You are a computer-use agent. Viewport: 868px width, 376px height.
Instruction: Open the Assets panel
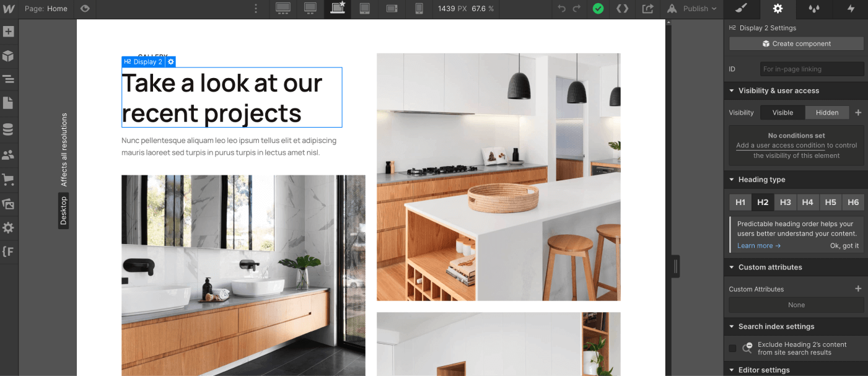(9, 203)
